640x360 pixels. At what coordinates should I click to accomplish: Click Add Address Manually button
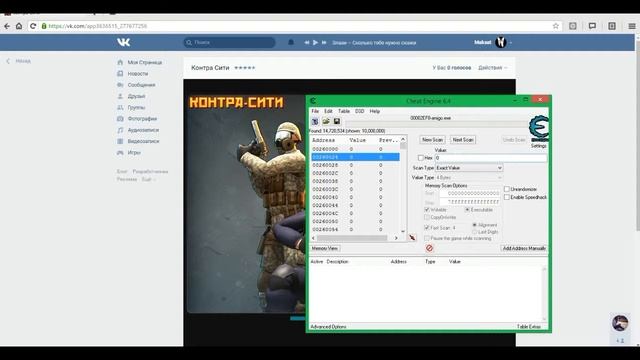(524, 248)
